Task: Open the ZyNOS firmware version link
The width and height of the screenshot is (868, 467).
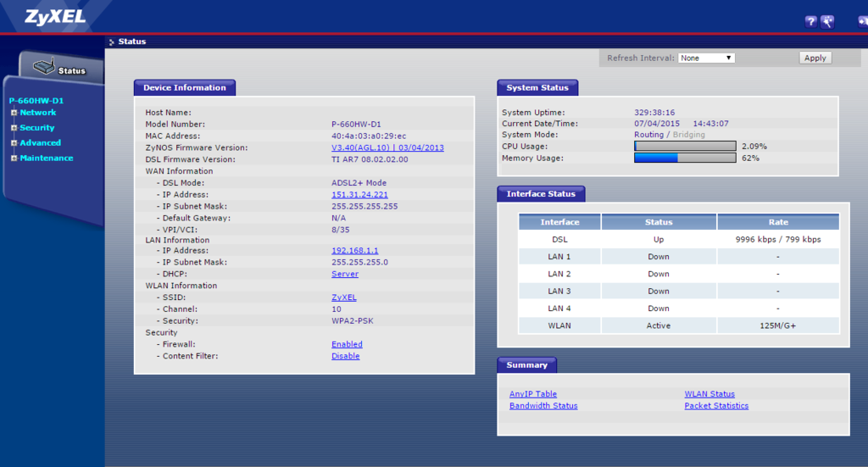Action: point(387,147)
